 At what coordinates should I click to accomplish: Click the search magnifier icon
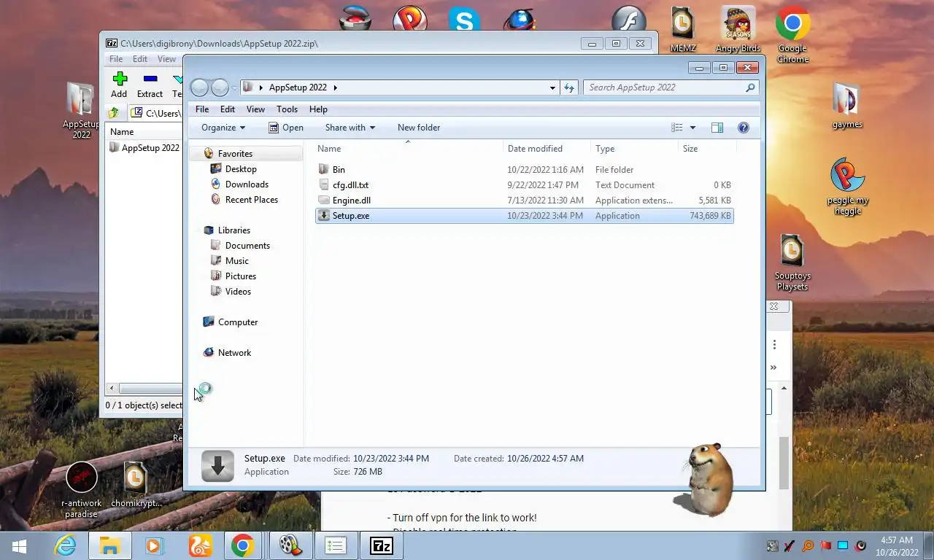[750, 87]
